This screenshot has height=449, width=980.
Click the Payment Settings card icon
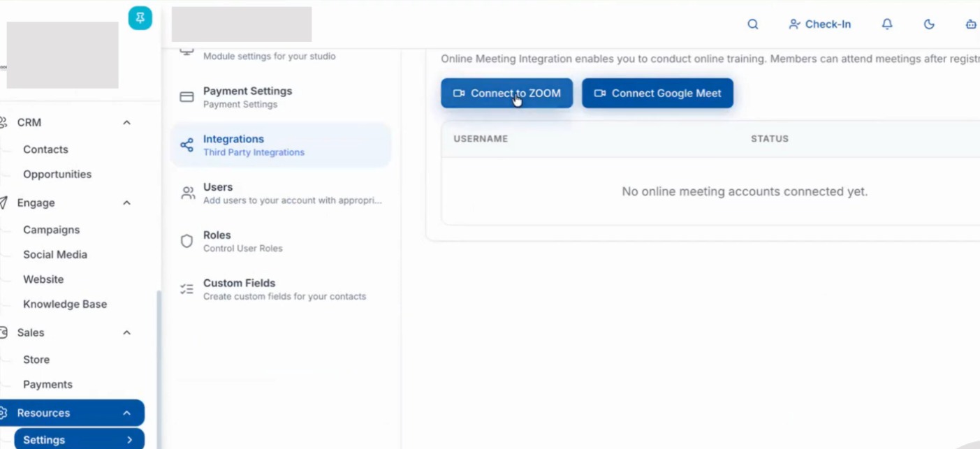tap(187, 97)
